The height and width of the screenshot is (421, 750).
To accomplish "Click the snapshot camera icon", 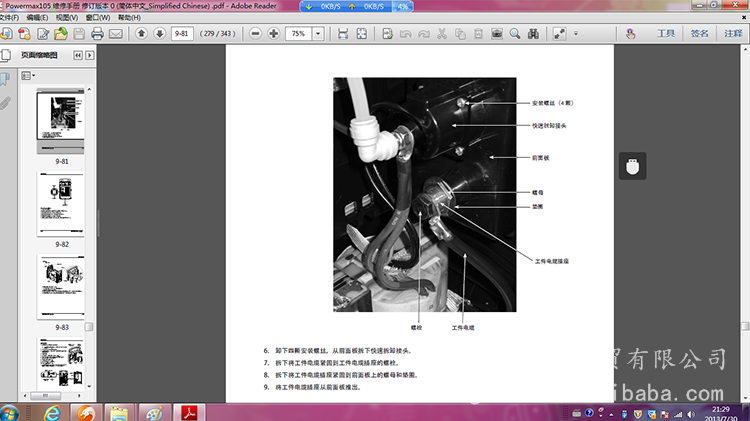I will pyautogui.click(x=496, y=34).
